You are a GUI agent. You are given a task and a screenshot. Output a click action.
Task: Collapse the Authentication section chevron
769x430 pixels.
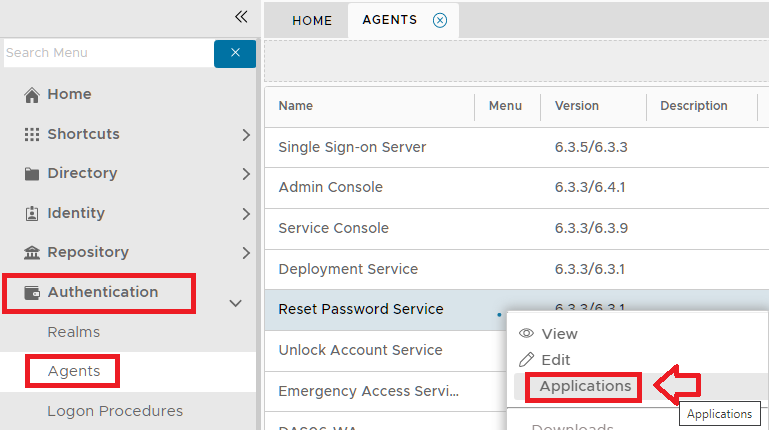(x=236, y=302)
